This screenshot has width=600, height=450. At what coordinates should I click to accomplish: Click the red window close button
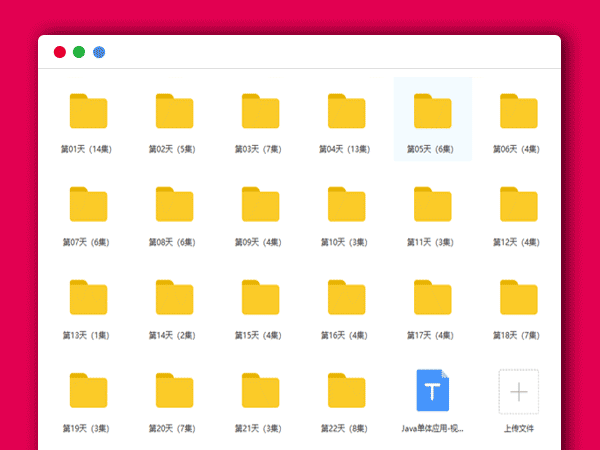tap(59, 52)
